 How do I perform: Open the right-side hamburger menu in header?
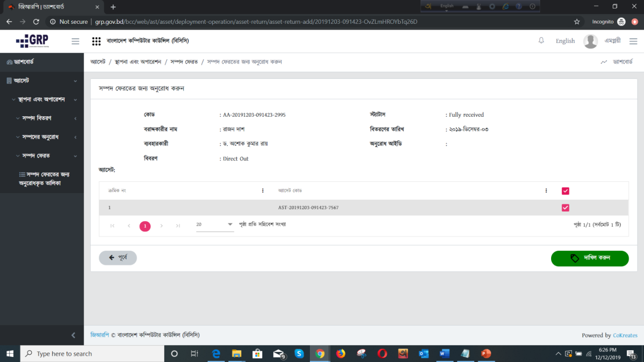(x=633, y=41)
